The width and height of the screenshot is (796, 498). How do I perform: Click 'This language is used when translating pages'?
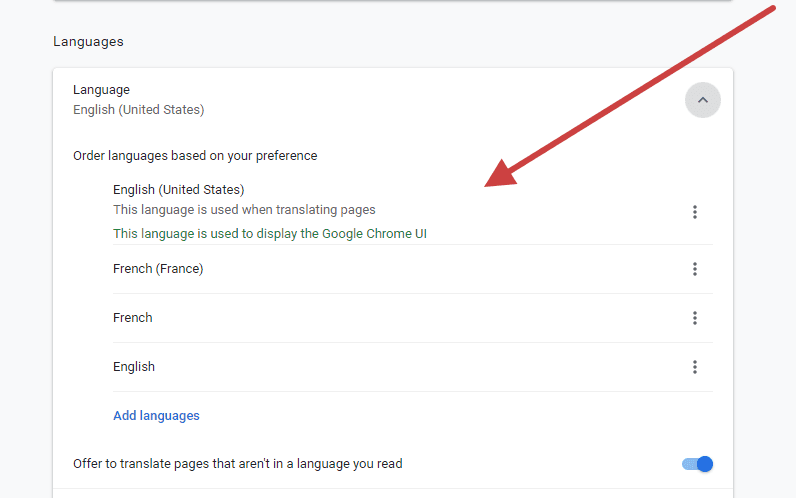point(244,210)
